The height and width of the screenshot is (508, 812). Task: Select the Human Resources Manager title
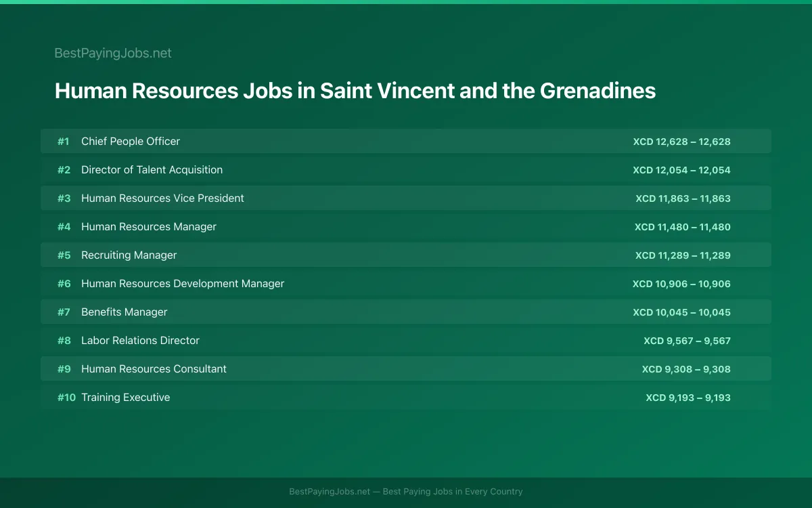point(149,227)
